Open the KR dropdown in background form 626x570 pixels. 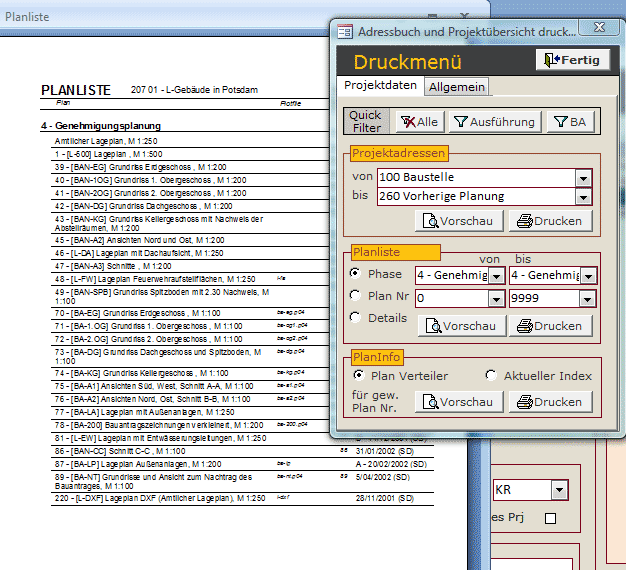coord(559,490)
